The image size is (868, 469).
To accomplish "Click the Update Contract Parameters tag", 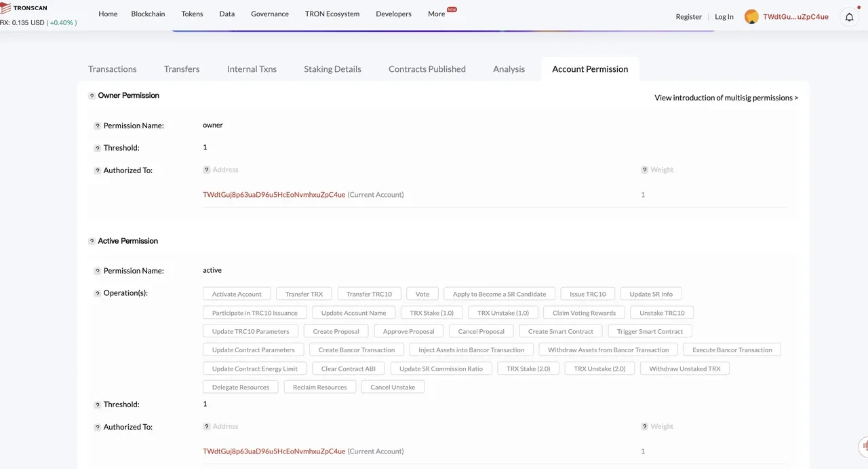I will (254, 350).
